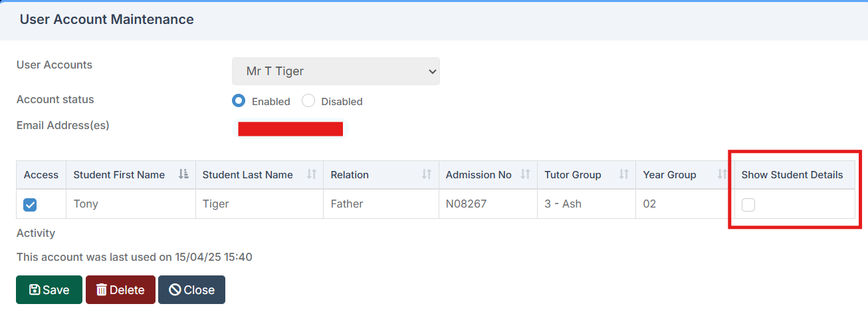Set account status to Disabled

pos(308,101)
